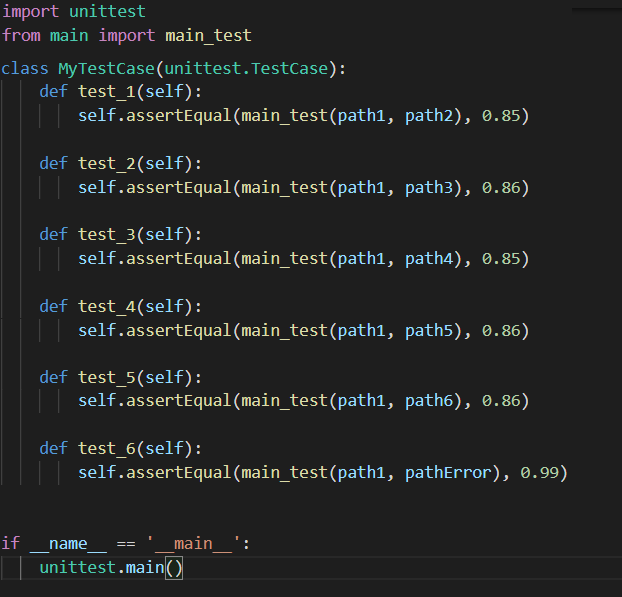
Task: Click the path5 argument
Action: 429,330
